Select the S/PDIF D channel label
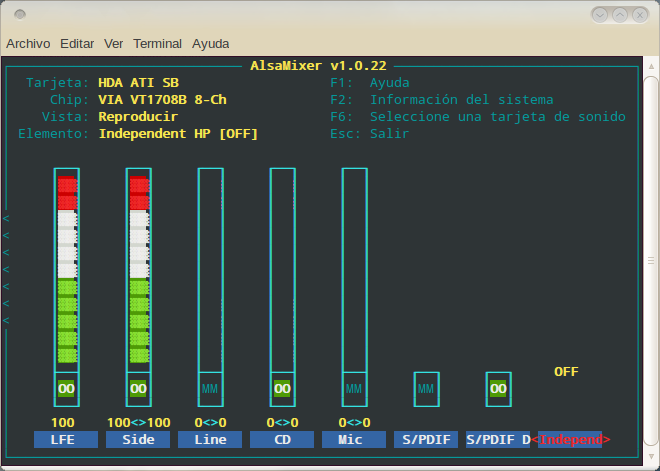 point(498,439)
